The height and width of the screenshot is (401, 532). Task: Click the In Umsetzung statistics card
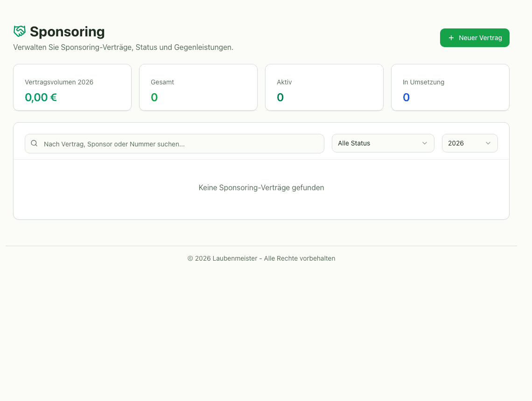point(450,88)
